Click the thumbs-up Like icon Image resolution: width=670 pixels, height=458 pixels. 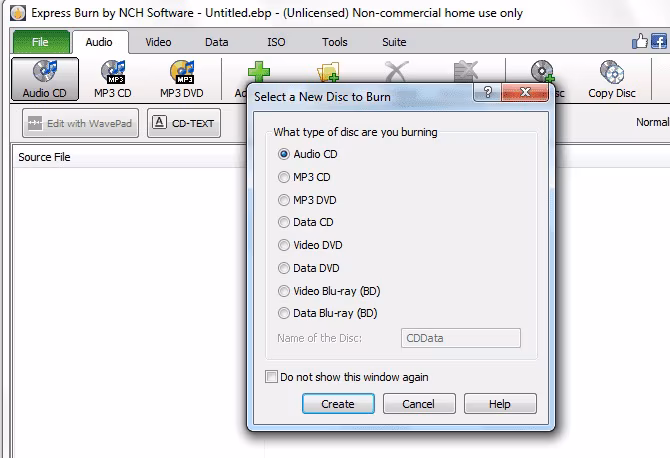640,41
